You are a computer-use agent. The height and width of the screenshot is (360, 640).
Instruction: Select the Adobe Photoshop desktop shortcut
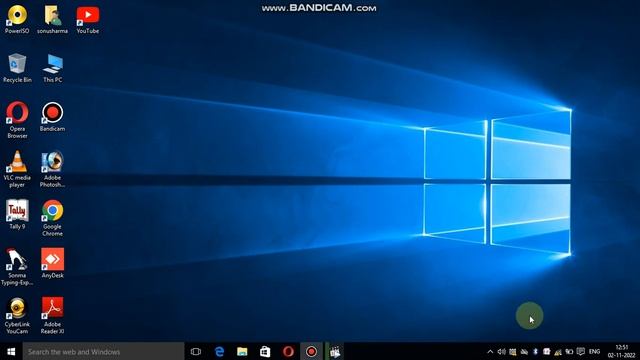point(52,169)
